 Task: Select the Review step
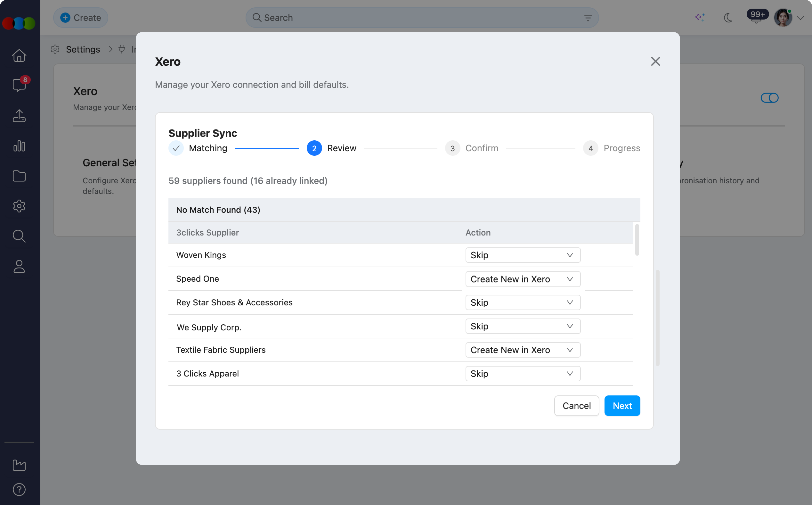tap(331, 148)
